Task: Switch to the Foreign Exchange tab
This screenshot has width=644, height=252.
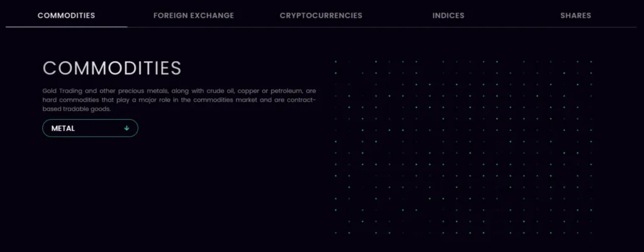Action: pos(194,15)
